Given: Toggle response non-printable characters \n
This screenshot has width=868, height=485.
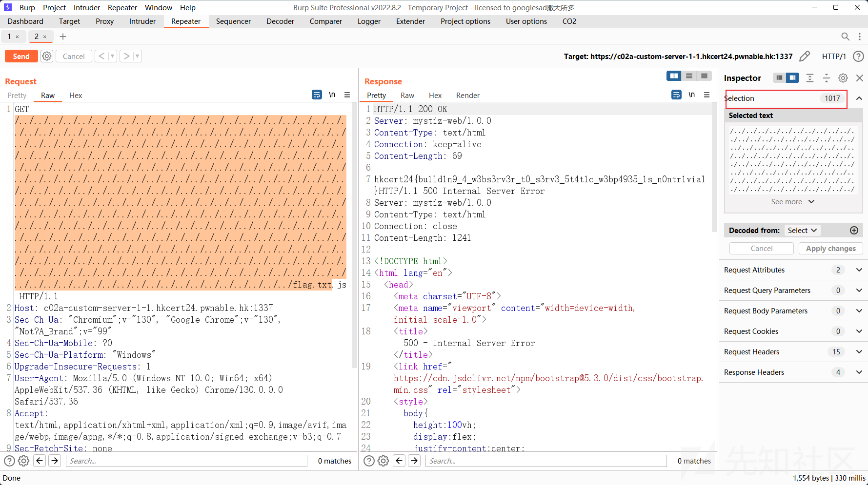Looking at the screenshot, I should (x=692, y=95).
